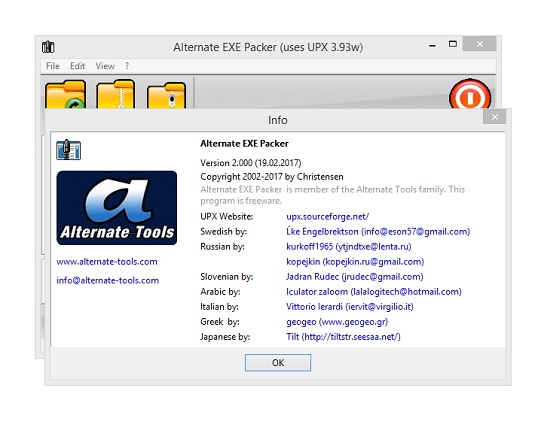550x427 pixels.
Task: Click the 'Info' dialog title
Action: pyautogui.click(x=278, y=120)
